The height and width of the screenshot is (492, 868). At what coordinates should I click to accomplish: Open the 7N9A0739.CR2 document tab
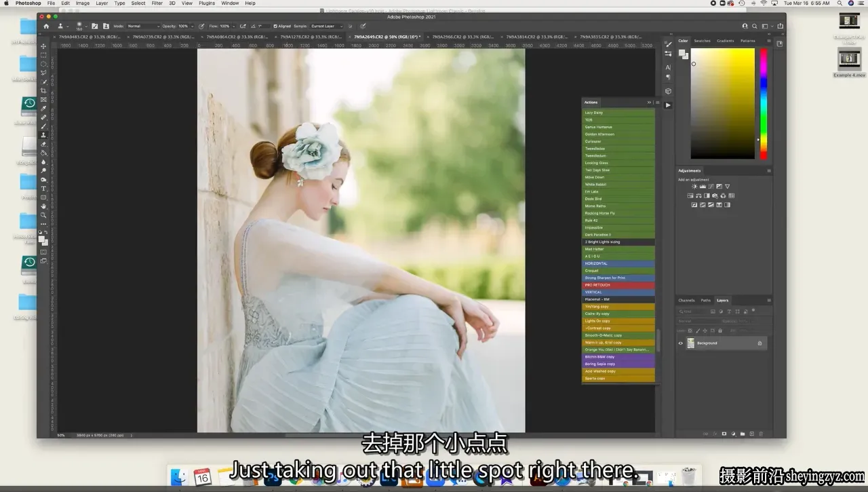tap(163, 37)
